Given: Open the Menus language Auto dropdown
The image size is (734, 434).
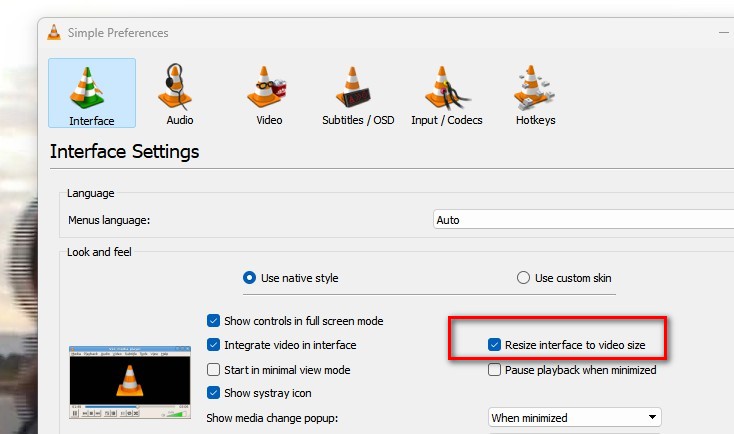Looking at the screenshot, I should click(583, 220).
